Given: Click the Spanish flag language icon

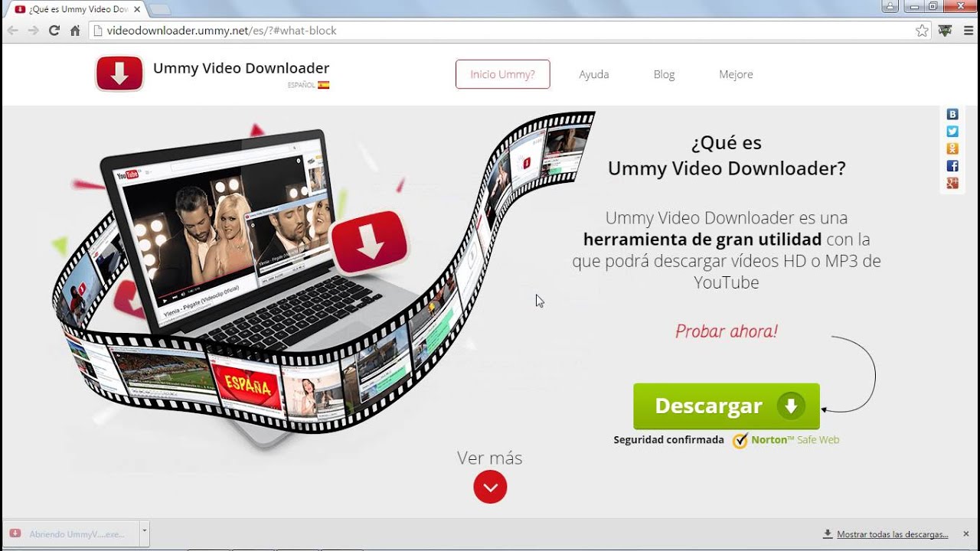Looking at the screenshot, I should [324, 85].
